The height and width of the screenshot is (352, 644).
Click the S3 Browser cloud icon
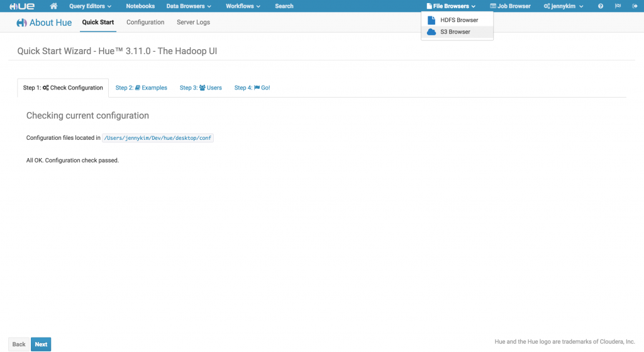pos(431,31)
